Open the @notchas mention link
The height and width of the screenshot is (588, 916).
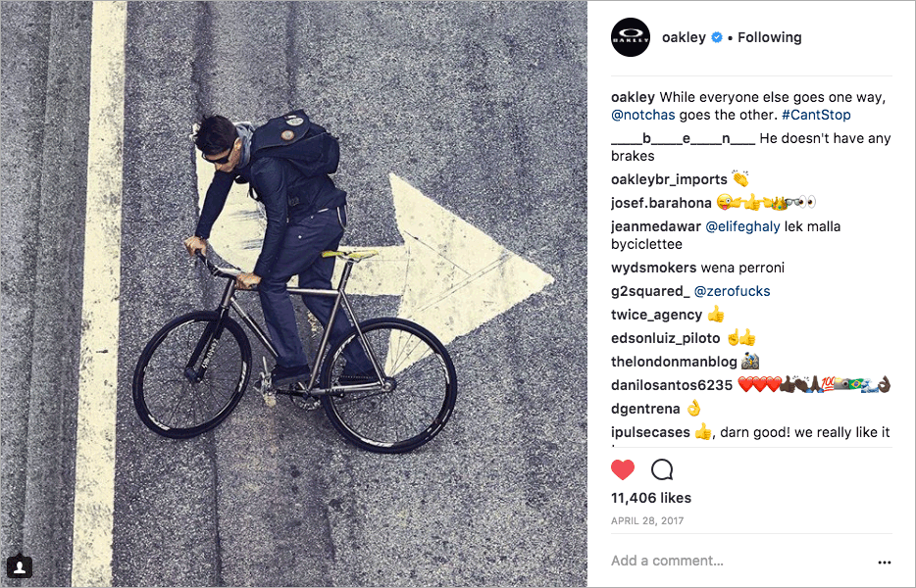point(643,115)
